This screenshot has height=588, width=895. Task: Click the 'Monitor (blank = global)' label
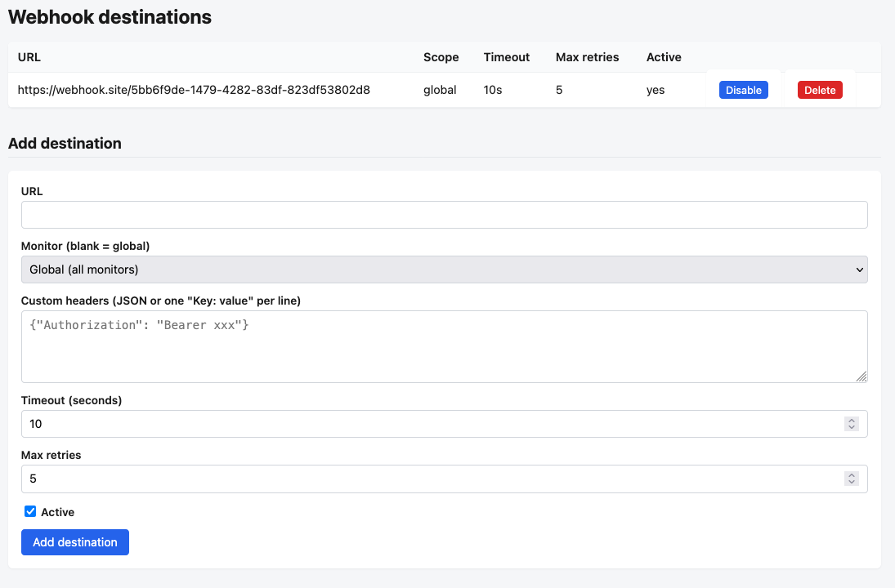coord(85,246)
